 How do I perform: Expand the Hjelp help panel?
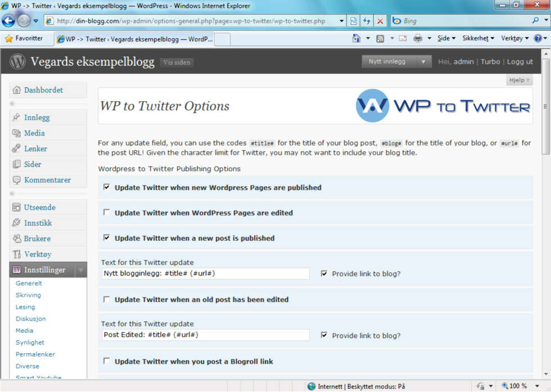point(520,80)
